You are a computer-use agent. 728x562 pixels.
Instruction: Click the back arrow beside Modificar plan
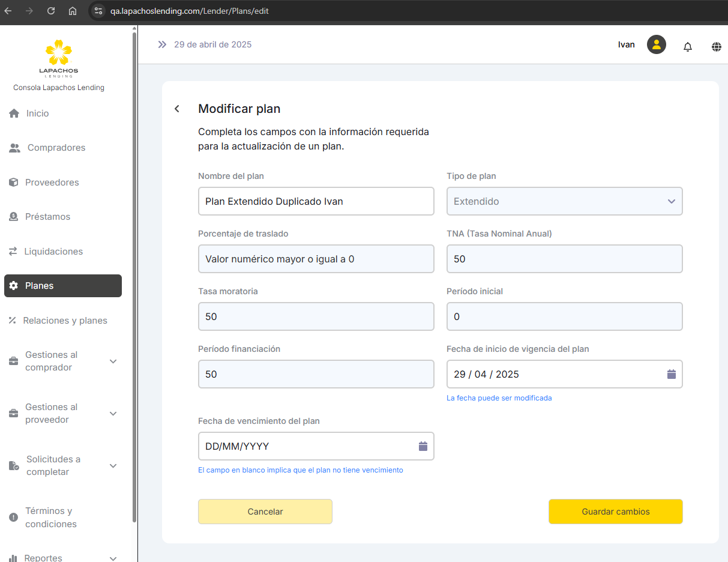tap(176, 109)
